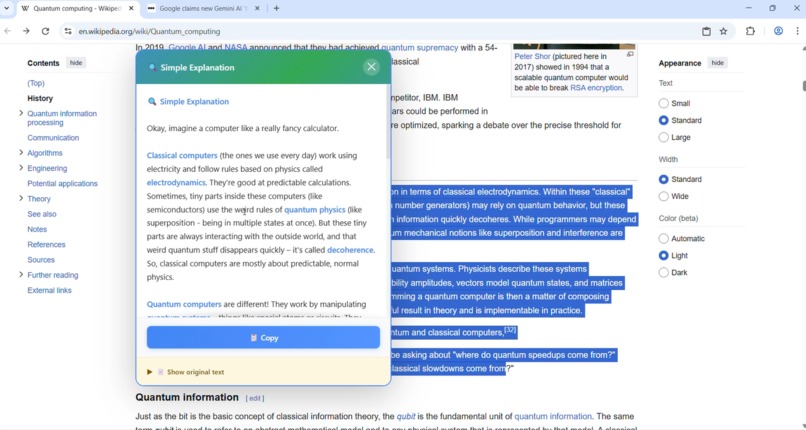Go to History in contents

[x=40, y=98]
